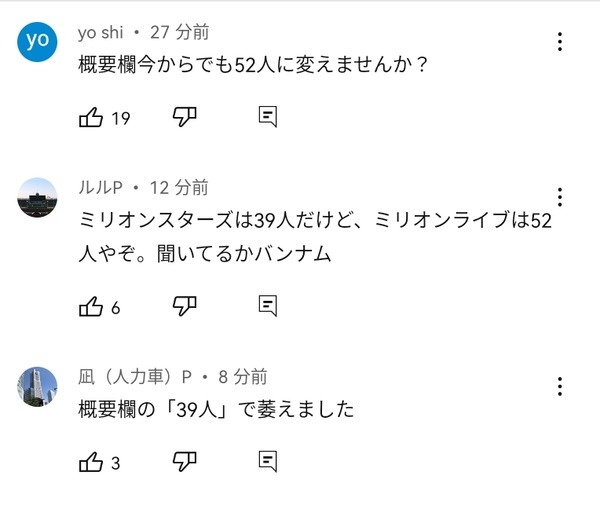Like 凪(人力車)P's comment

coord(91,462)
